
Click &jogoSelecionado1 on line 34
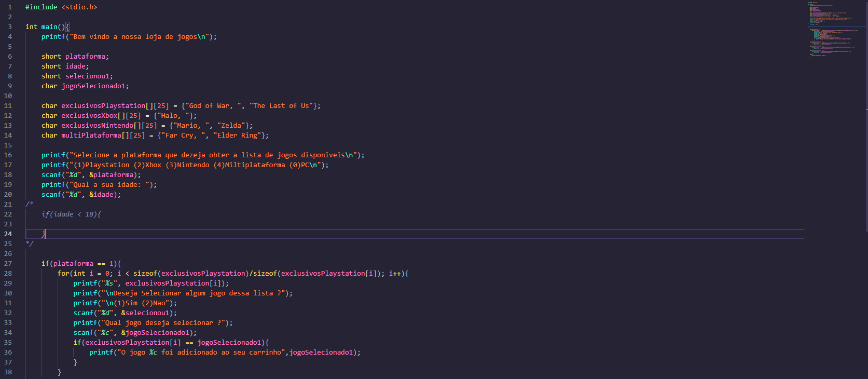point(156,333)
